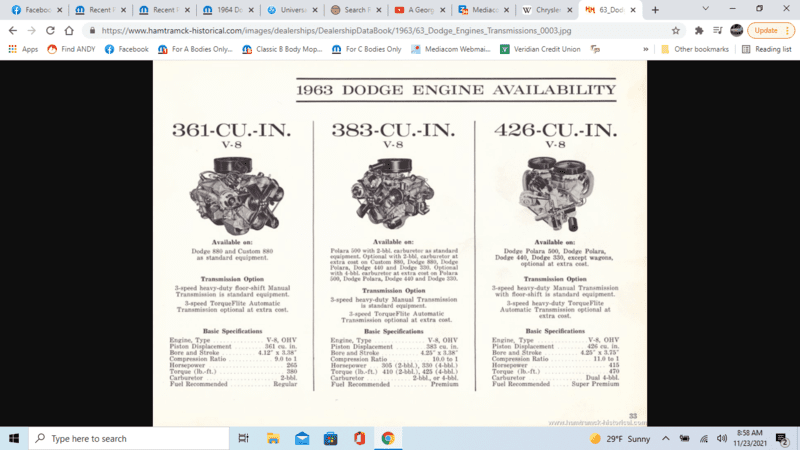This screenshot has height=450, width=800.
Task: Open the Mail app on taskbar
Action: tap(302, 438)
